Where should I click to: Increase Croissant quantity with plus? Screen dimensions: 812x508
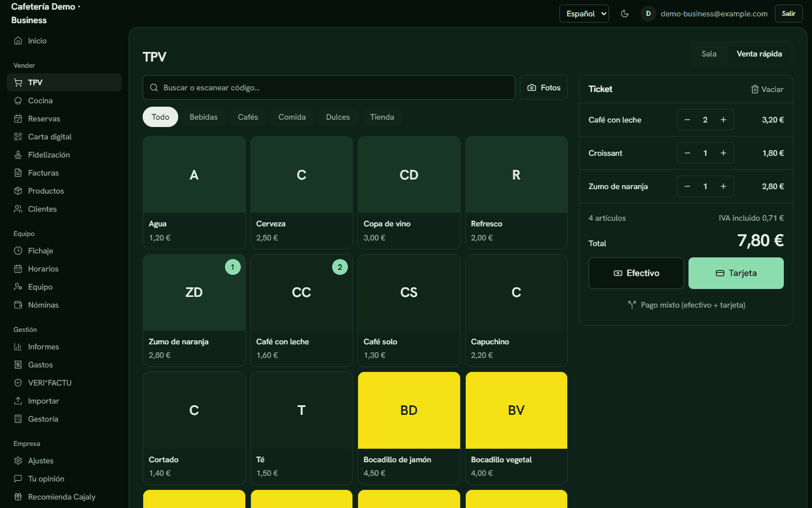click(723, 153)
